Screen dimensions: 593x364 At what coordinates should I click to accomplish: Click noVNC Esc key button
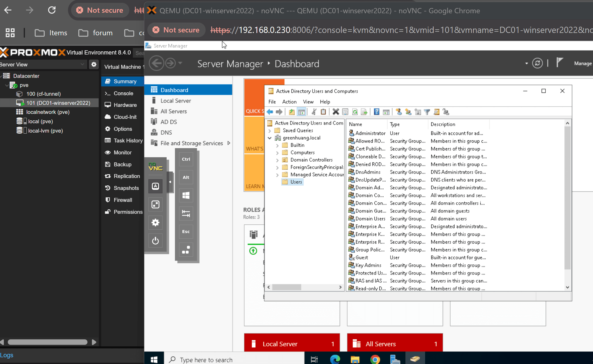pyautogui.click(x=186, y=232)
